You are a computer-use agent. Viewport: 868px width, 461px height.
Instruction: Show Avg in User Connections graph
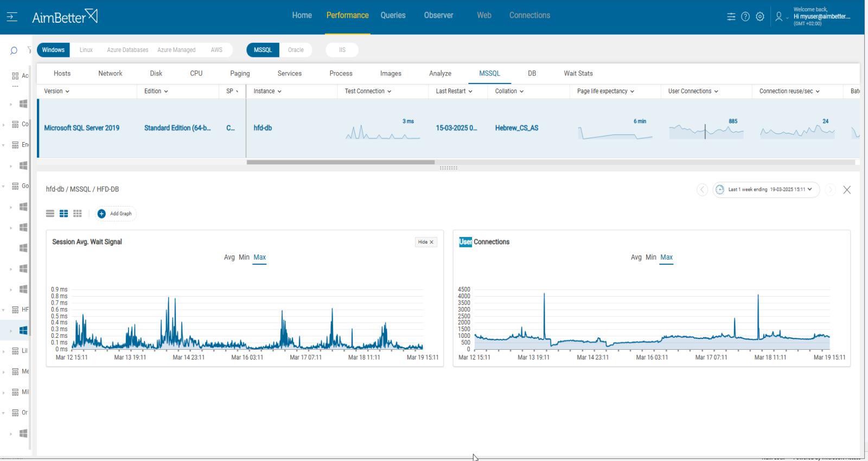point(636,258)
